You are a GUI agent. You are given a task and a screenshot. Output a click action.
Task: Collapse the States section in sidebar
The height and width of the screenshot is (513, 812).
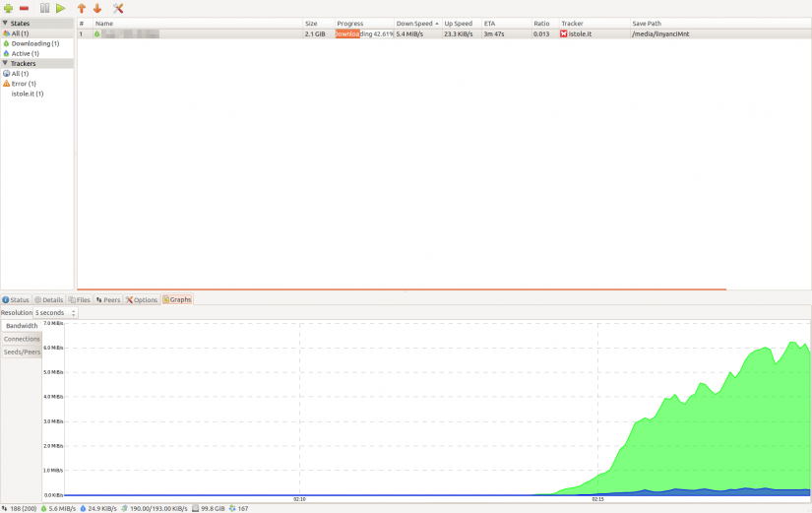pos(5,23)
